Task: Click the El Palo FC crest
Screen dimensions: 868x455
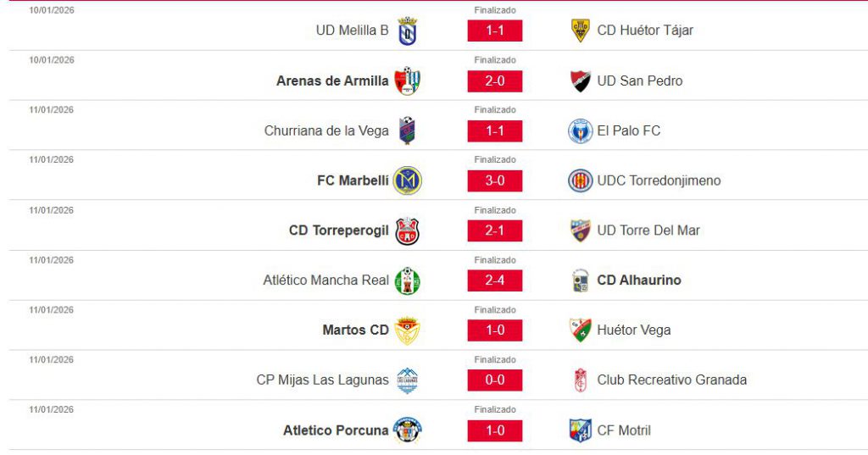Action: [x=581, y=130]
